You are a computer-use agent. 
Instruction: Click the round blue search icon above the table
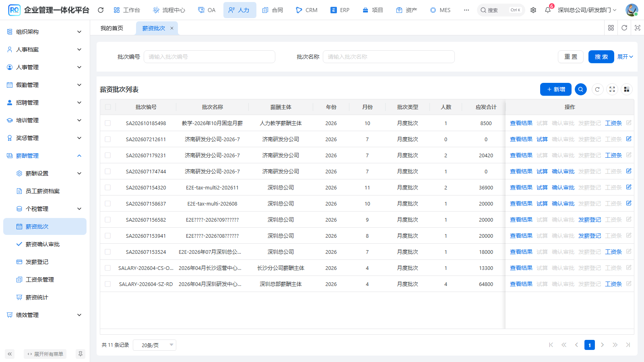point(581,89)
